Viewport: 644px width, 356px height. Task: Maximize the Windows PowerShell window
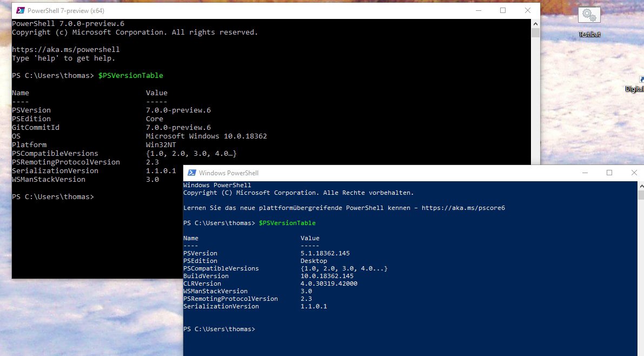(x=609, y=173)
